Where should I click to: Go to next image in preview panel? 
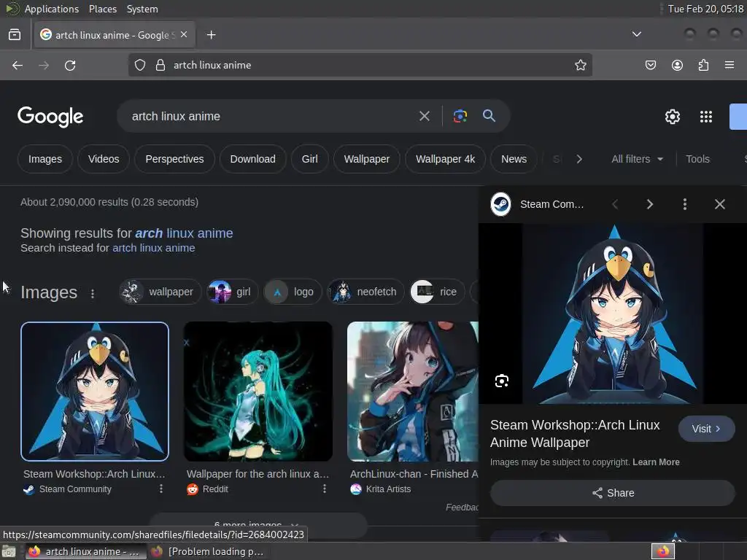[649, 204]
